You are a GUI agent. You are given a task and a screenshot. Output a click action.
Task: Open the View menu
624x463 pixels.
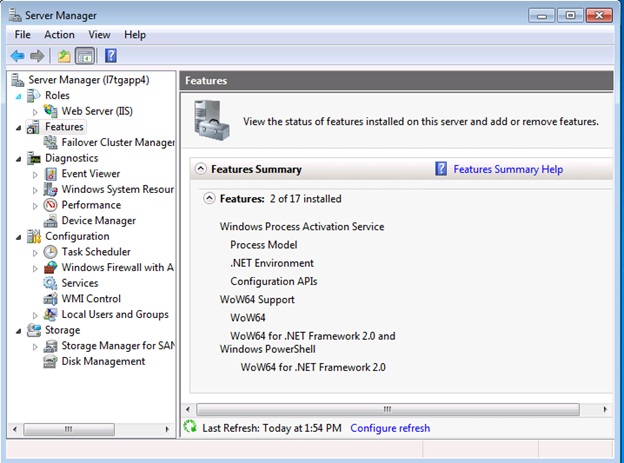(99, 35)
